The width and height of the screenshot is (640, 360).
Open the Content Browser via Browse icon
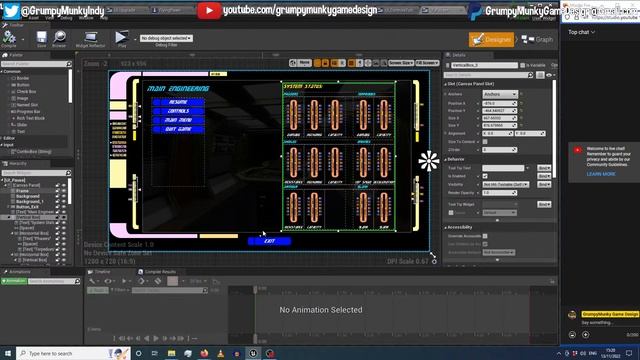tap(59, 39)
